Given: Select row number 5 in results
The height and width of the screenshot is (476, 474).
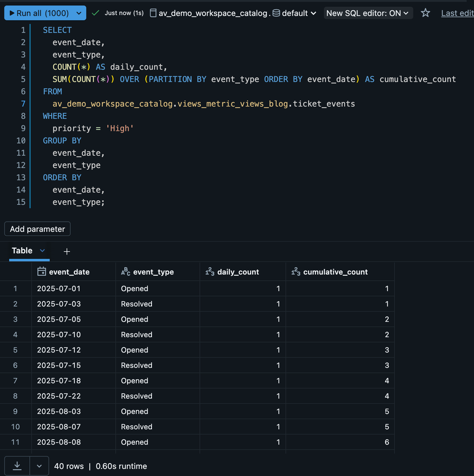Looking at the screenshot, I should click(15, 350).
